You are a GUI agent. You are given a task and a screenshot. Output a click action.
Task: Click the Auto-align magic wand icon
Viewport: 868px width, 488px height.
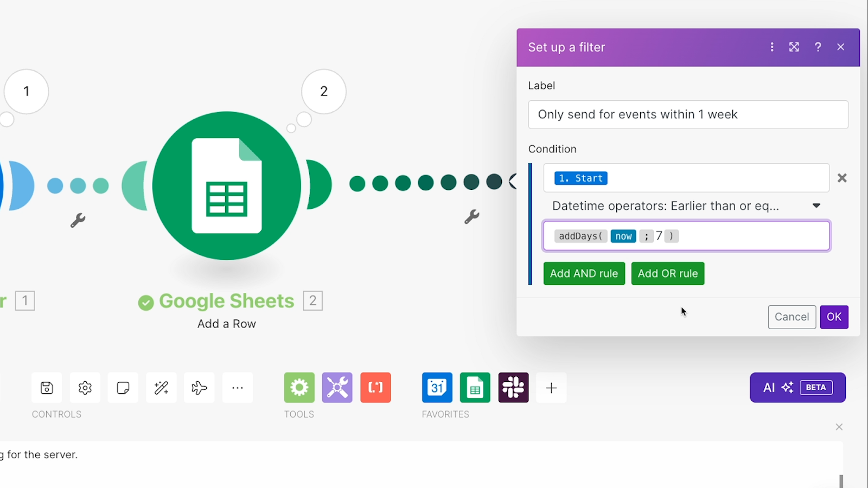pyautogui.click(x=161, y=388)
